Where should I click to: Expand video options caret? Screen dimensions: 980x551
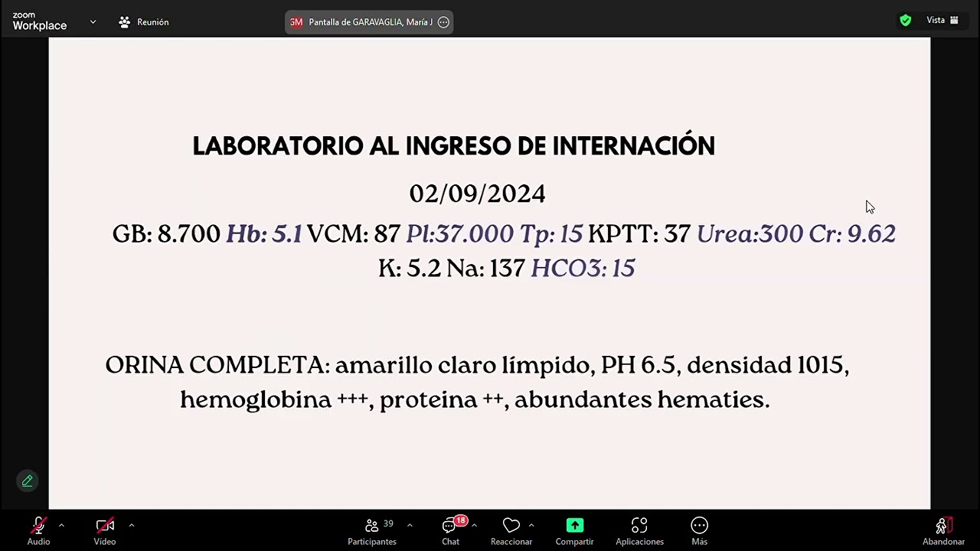pos(132,525)
